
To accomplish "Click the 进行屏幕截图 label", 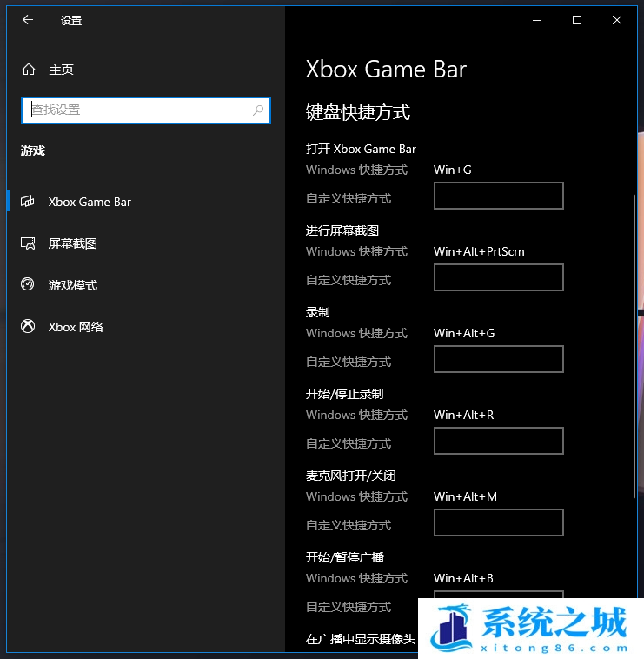I will 342,230.
